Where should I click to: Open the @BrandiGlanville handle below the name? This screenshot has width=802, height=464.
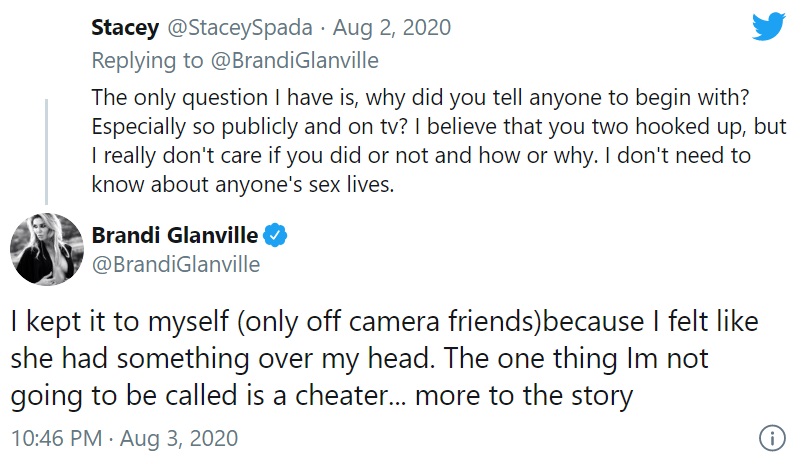pyautogui.click(x=176, y=264)
